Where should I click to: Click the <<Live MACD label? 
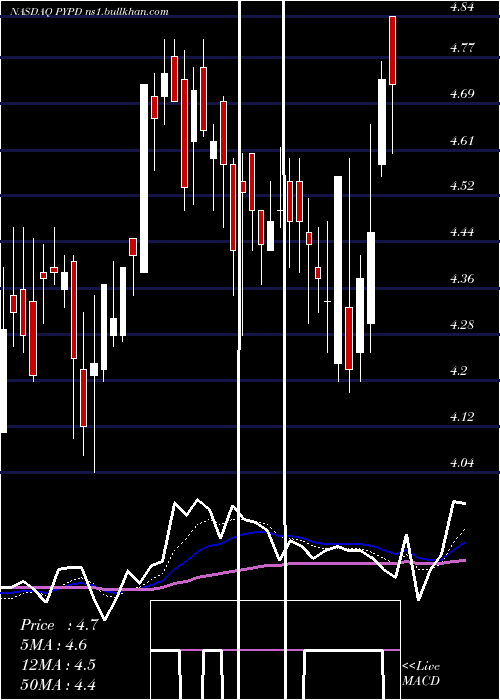(x=421, y=673)
